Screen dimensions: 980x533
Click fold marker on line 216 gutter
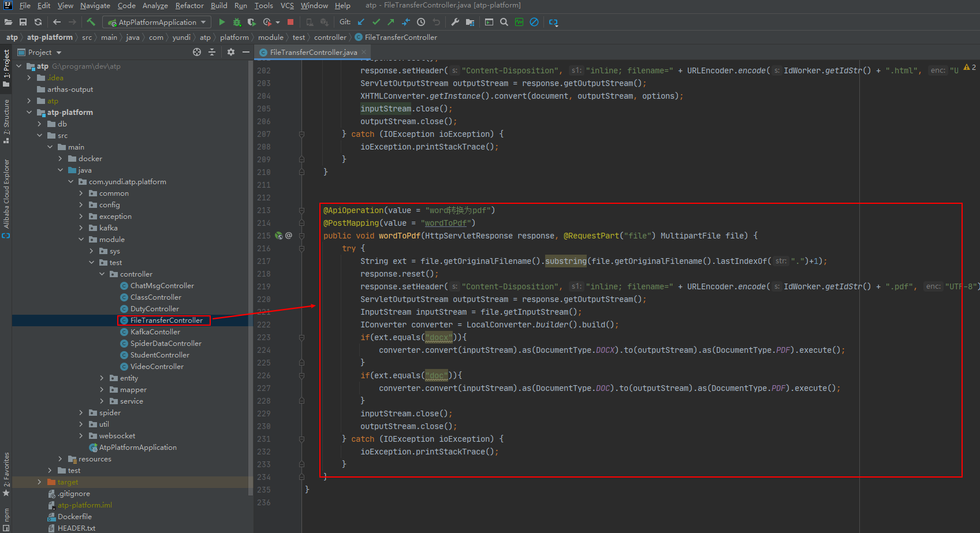pos(301,248)
